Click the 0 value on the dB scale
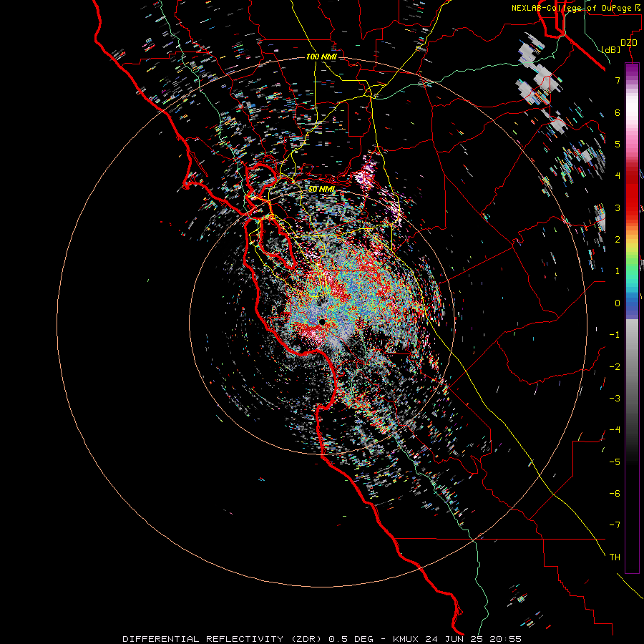Viewport: 644px width, 644px height. click(618, 303)
